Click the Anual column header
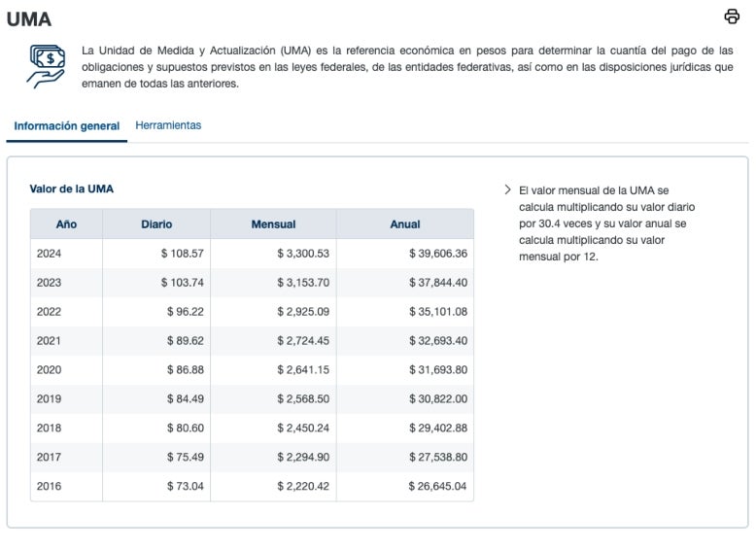756x549 pixels. coord(405,224)
